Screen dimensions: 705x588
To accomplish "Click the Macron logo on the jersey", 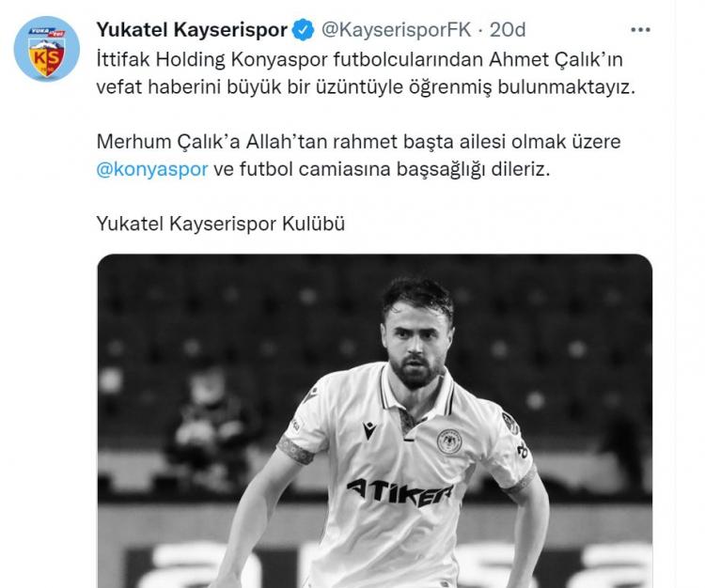I will tap(369, 430).
